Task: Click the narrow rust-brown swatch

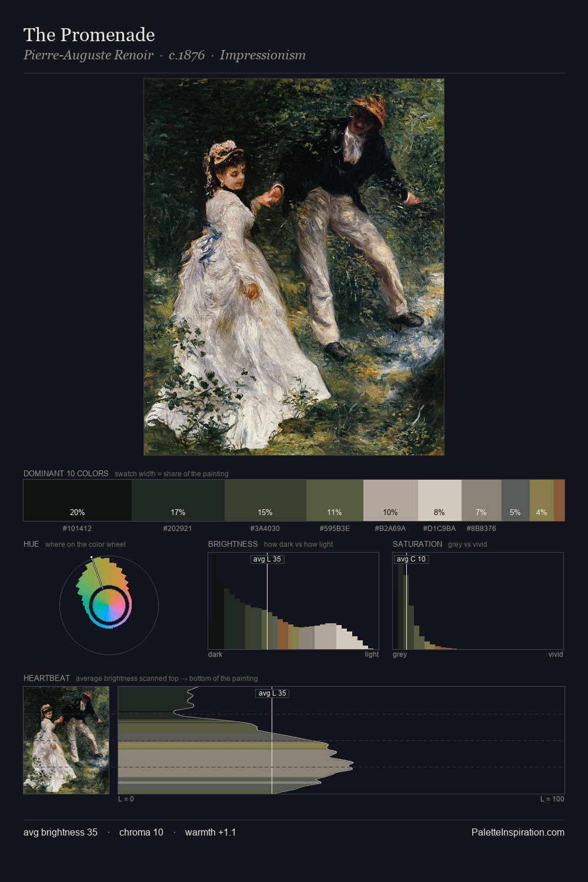Action: coord(559,500)
